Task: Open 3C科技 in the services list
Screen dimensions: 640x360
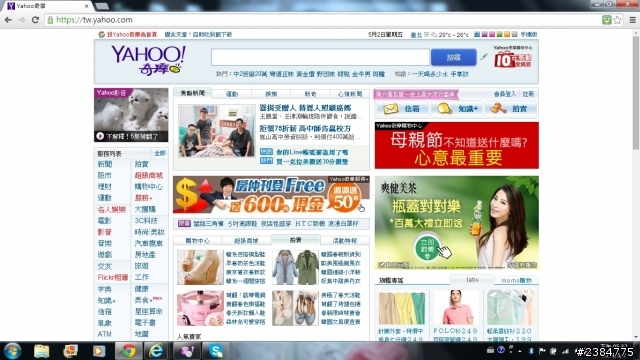Action: (146, 220)
